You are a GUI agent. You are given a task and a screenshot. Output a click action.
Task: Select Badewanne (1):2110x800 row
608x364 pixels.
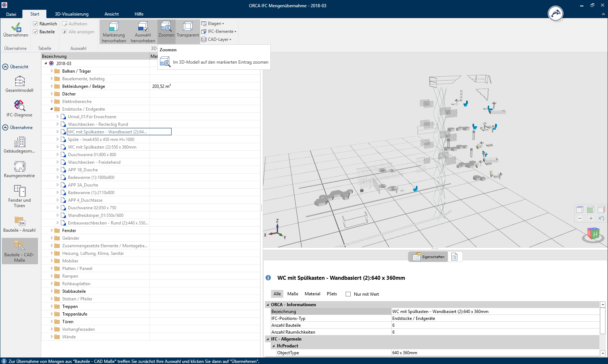[x=91, y=193]
